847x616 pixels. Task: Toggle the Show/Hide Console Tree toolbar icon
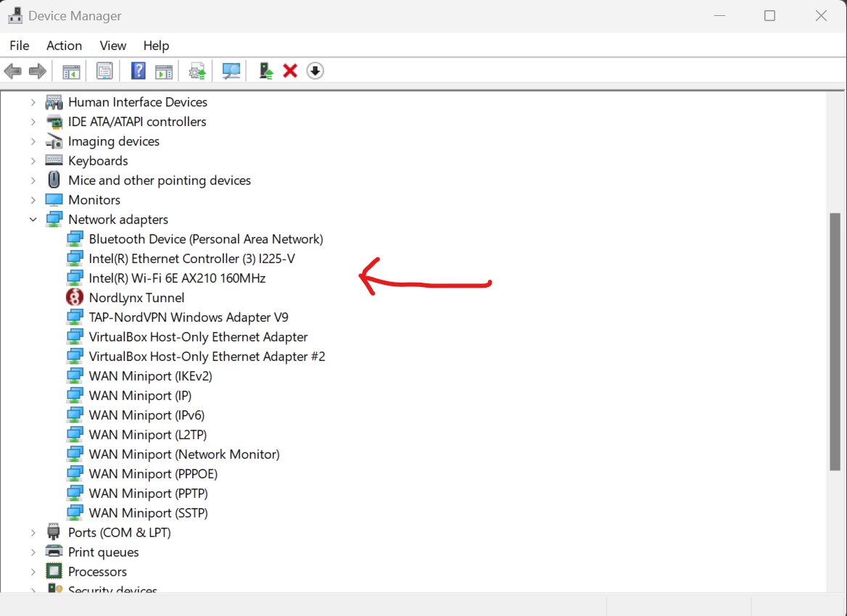tap(71, 71)
